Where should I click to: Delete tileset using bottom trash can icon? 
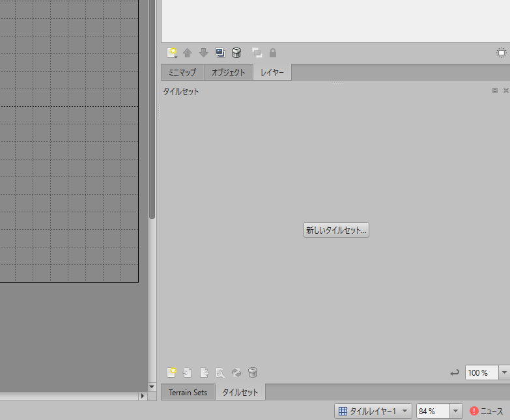click(x=253, y=372)
